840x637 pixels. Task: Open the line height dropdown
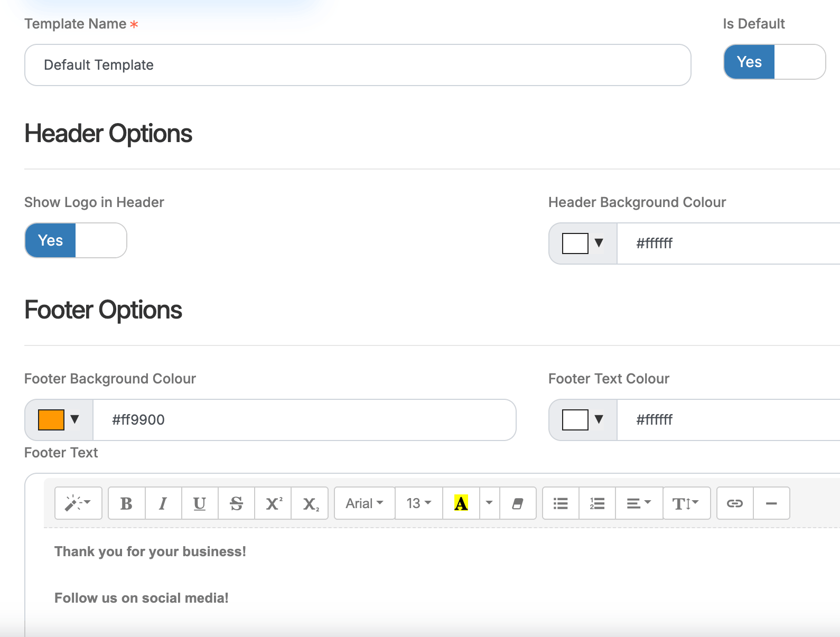(x=686, y=503)
